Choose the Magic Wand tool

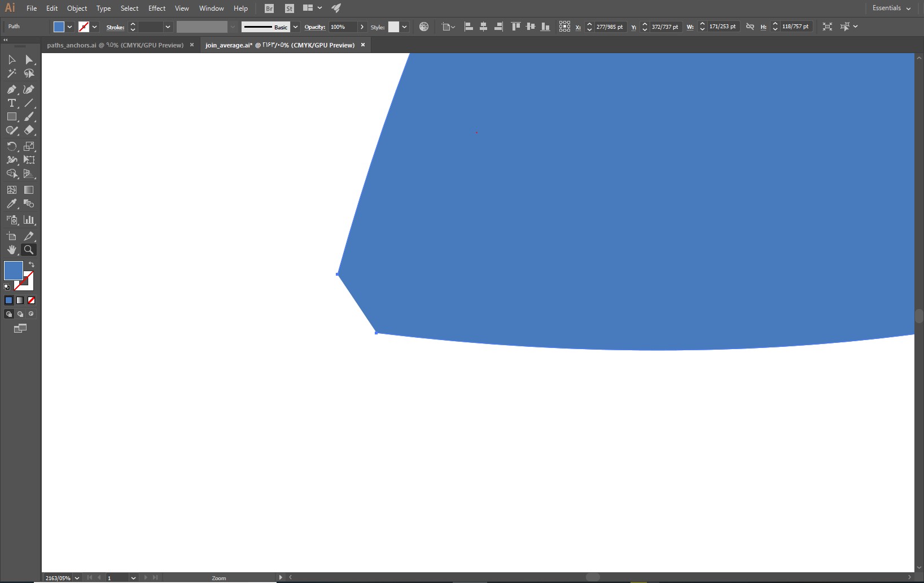(11, 73)
